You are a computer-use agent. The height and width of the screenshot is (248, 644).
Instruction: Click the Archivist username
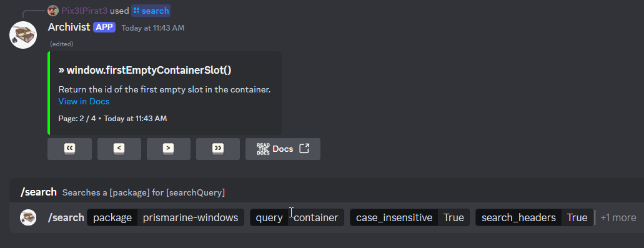69,27
